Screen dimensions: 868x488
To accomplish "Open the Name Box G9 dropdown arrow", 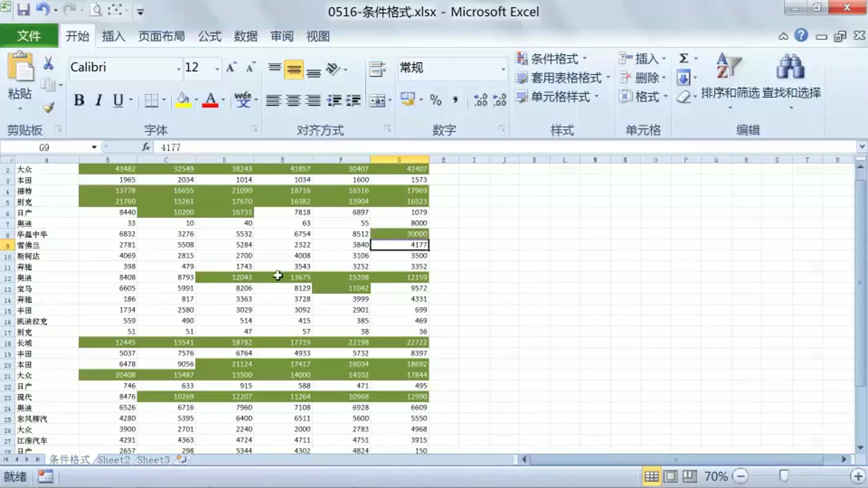I will [94, 147].
